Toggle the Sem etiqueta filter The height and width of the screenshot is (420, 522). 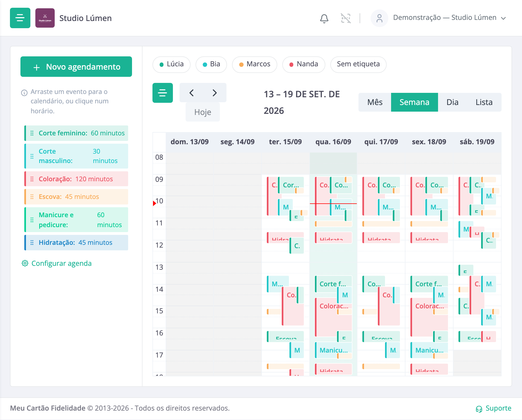pyautogui.click(x=358, y=64)
